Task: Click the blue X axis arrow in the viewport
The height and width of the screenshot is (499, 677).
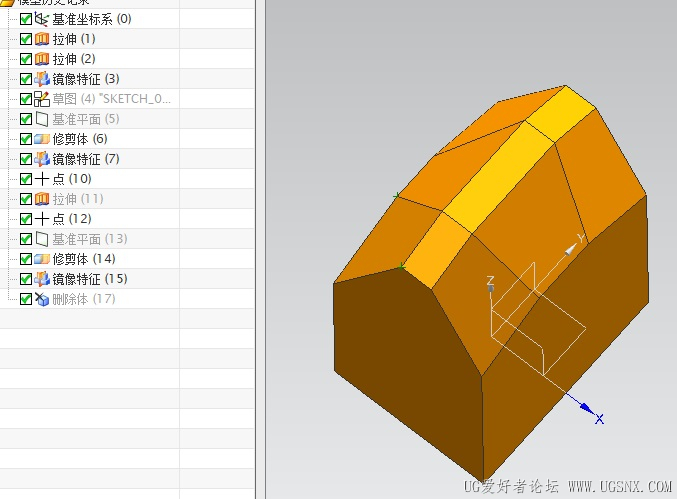Action: pyautogui.click(x=586, y=408)
